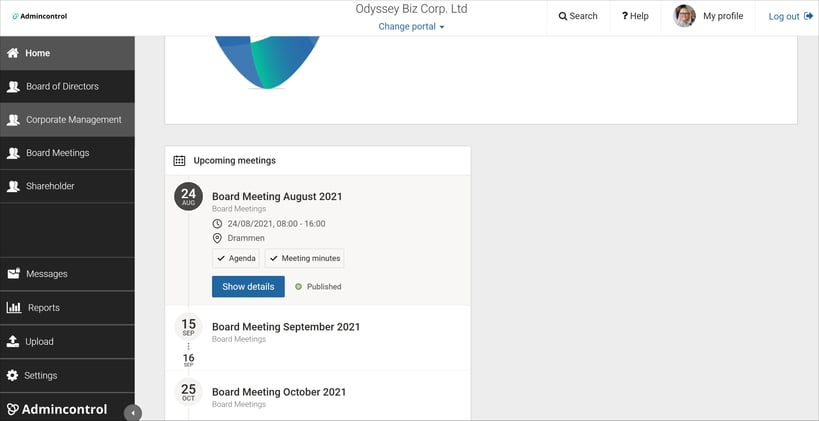Screen dimensions: 819x421
Task: Go to Home in the sidebar
Action: click(x=67, y=53)
